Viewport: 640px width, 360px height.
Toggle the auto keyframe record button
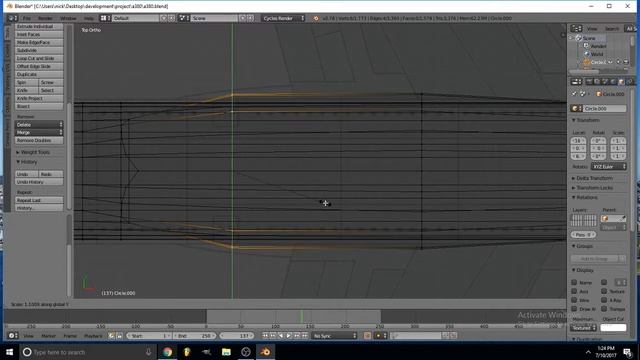(367, 336)
